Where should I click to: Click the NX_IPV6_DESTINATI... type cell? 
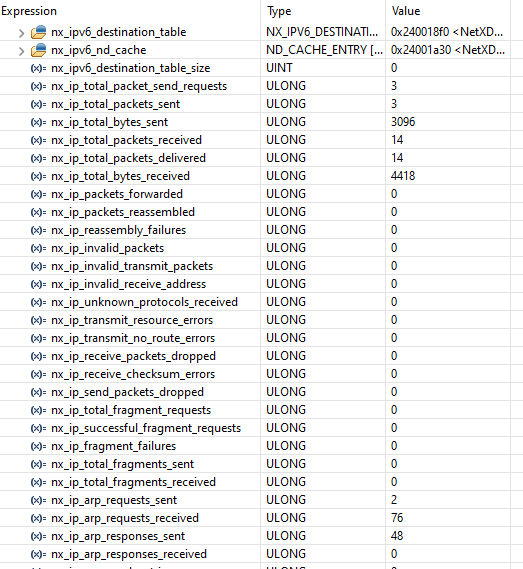tap(322, 32)
